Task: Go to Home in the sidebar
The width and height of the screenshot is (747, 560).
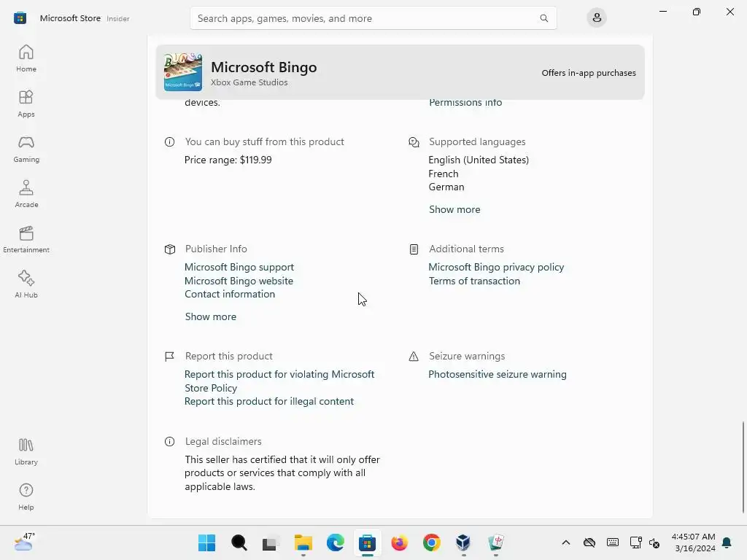Action: click(x=26, y=58)
